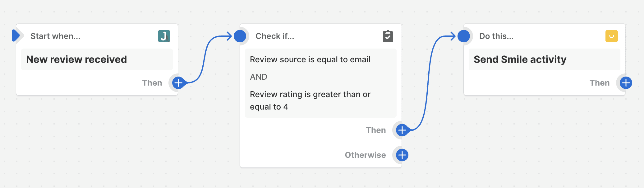Click the "Do this..." card header
The width and height of the screenshot is (644, 188).
(x=496, y=36)
